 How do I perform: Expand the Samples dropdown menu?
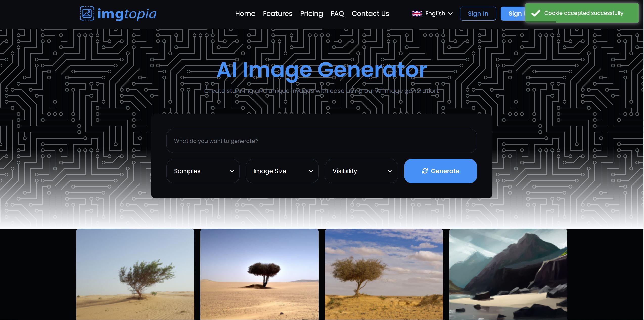pyautogui.click(x=203, y=171)
